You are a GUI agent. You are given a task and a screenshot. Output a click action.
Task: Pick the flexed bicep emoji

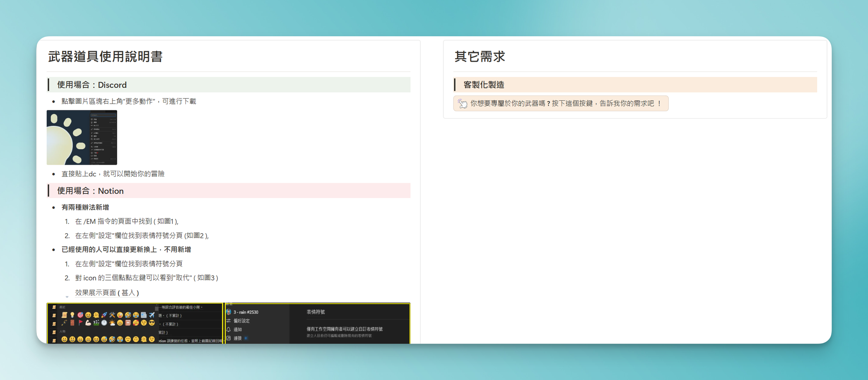tap(88, 323)
